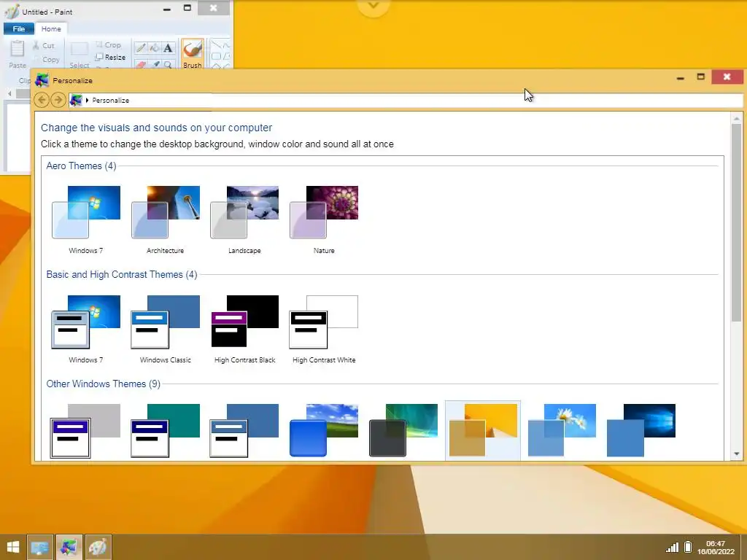
Task: Select the daisy flowers theme
Action: (x=562, y=430)
